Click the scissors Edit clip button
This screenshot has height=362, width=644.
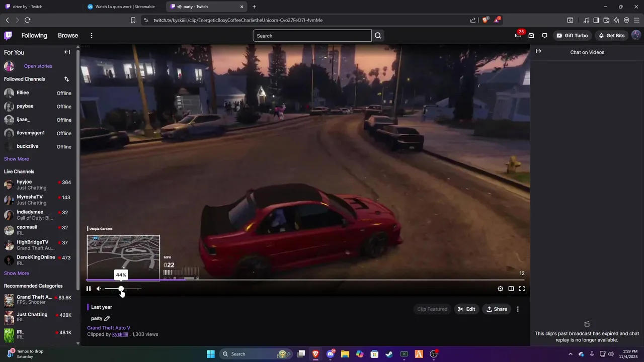pos(466,309)
